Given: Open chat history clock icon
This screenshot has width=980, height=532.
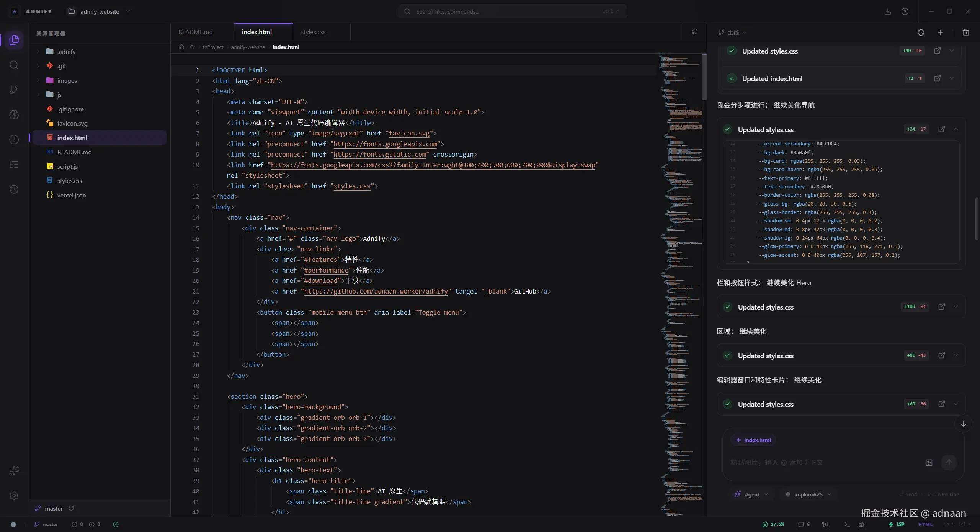Looking at the screenshot, I should (x=921, y=33).
